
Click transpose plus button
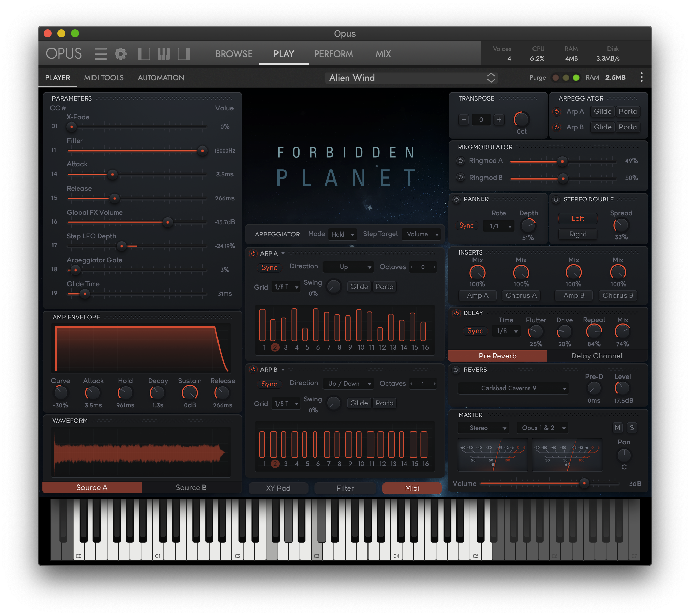[x=499, y=120]
